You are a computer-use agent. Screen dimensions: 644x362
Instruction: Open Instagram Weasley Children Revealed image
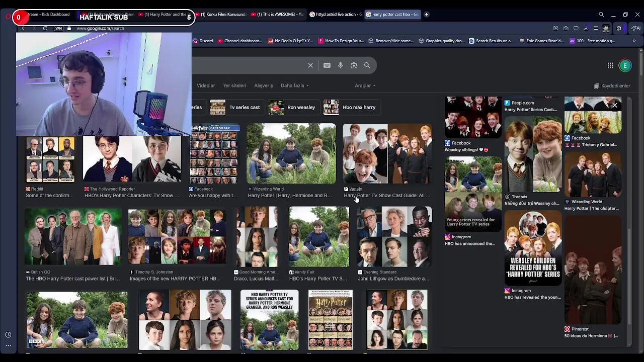coord(533,248)
